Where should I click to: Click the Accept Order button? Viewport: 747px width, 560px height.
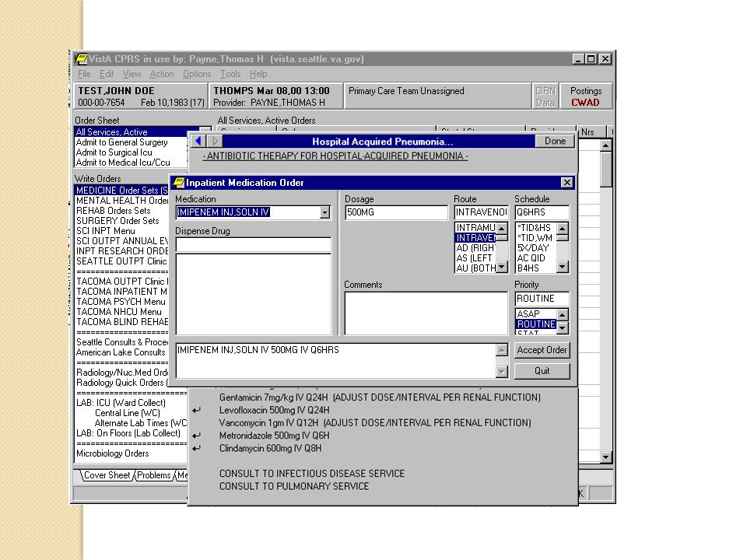(542, 350)
